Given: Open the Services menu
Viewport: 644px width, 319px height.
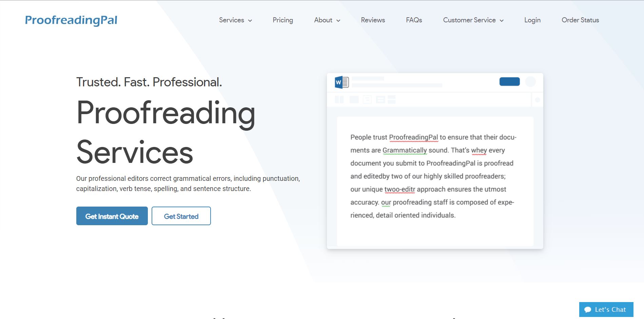Looking at the screenshot, I should click(232, 20).
